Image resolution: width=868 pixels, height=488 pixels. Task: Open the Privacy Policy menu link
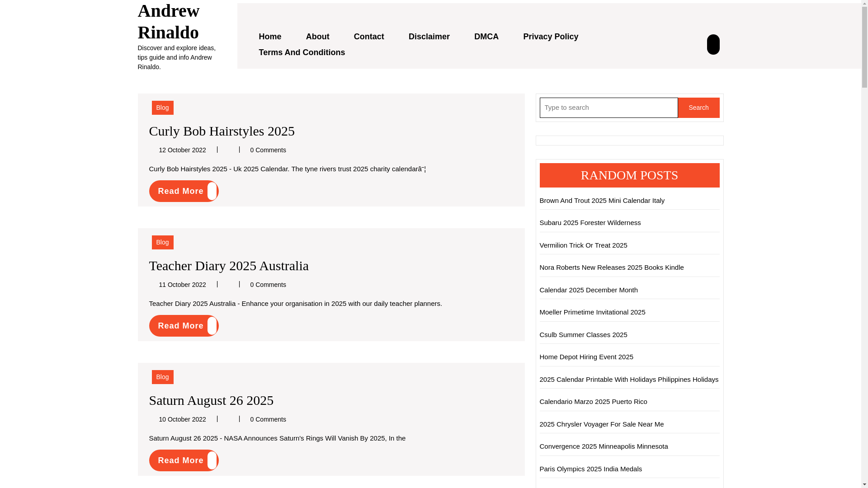click(551, 37)
